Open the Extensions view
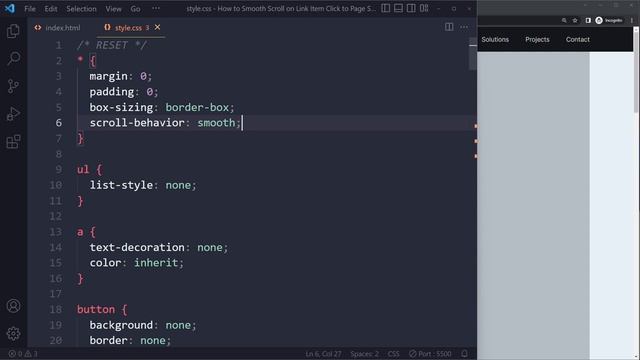Image resolution: width=640 pixels, height=360 pixels. click(x=13, y=142)
